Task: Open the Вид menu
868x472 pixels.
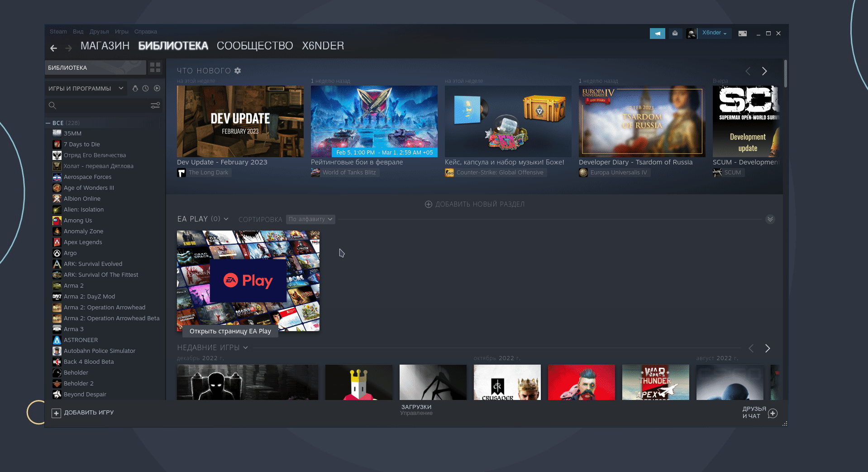Action: pyautogui.click(x=78, y=32)
